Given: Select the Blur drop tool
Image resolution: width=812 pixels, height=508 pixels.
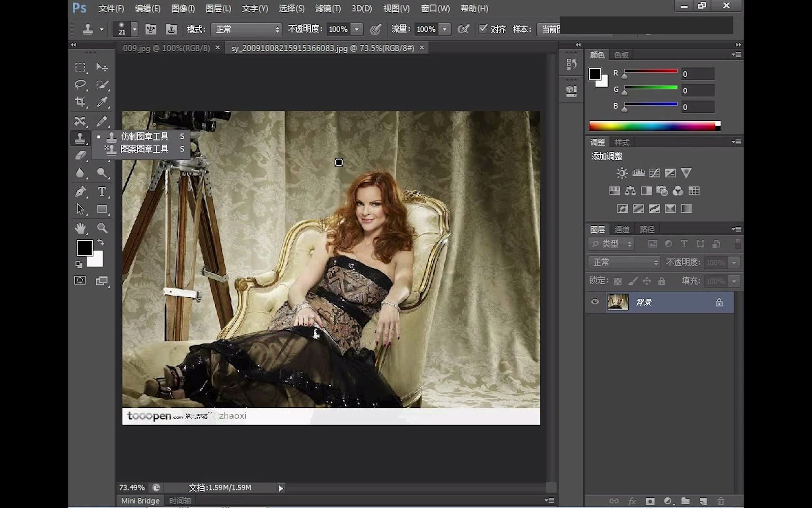Looking at the screenshot, I should (x=80, y=173).
